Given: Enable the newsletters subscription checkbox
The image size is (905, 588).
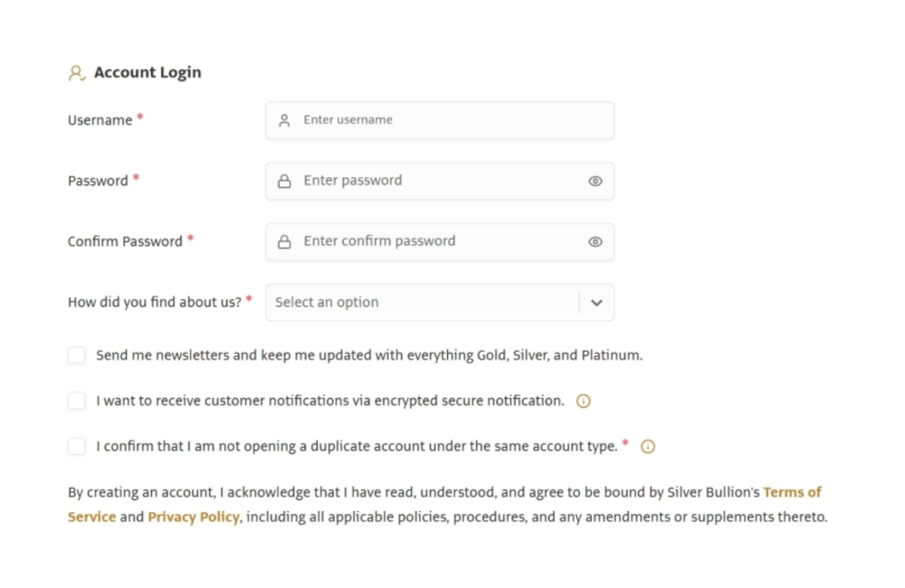Looking at the screenshot, I should click(77, 356).
